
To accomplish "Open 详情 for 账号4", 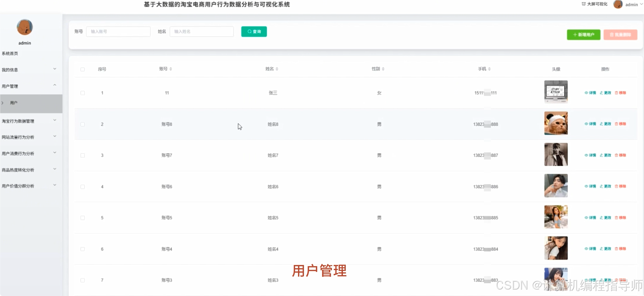I will (590, 249).
